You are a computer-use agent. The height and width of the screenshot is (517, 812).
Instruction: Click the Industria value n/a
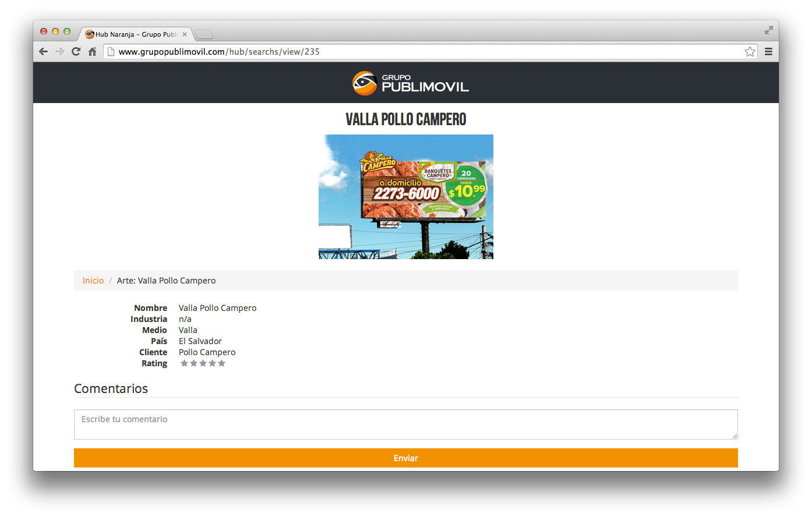tap(185, 319)
